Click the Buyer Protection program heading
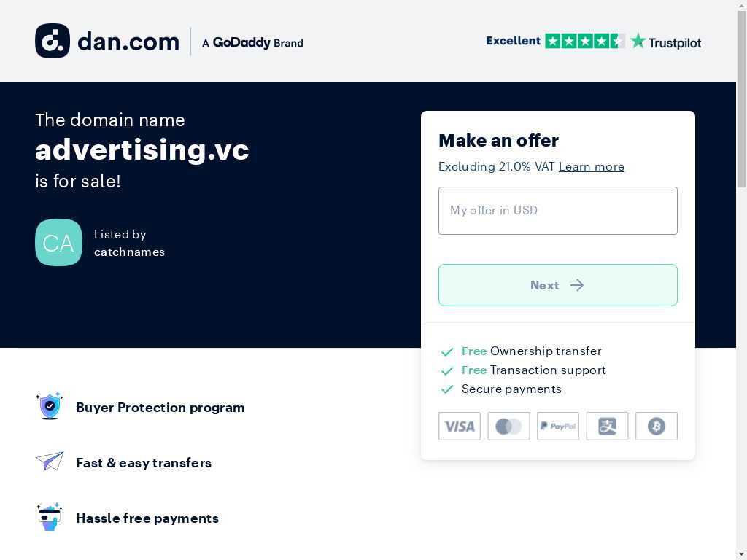 click(x=160, y=408)
